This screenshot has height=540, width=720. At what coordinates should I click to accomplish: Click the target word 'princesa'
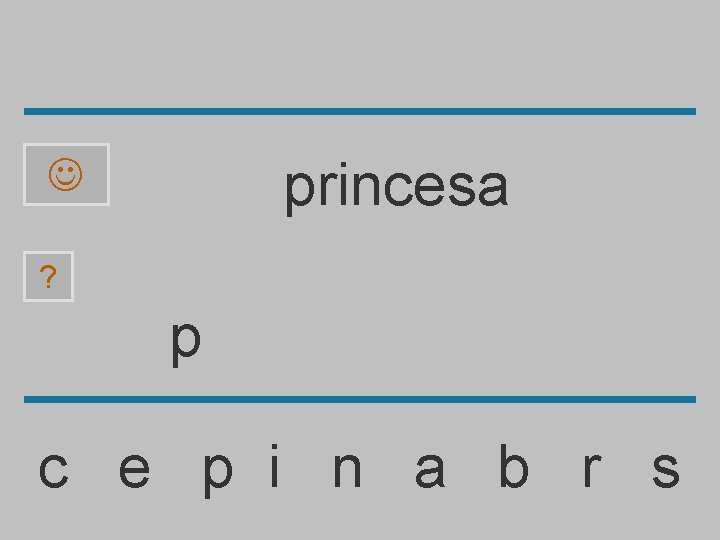click(x=397, y=188)
